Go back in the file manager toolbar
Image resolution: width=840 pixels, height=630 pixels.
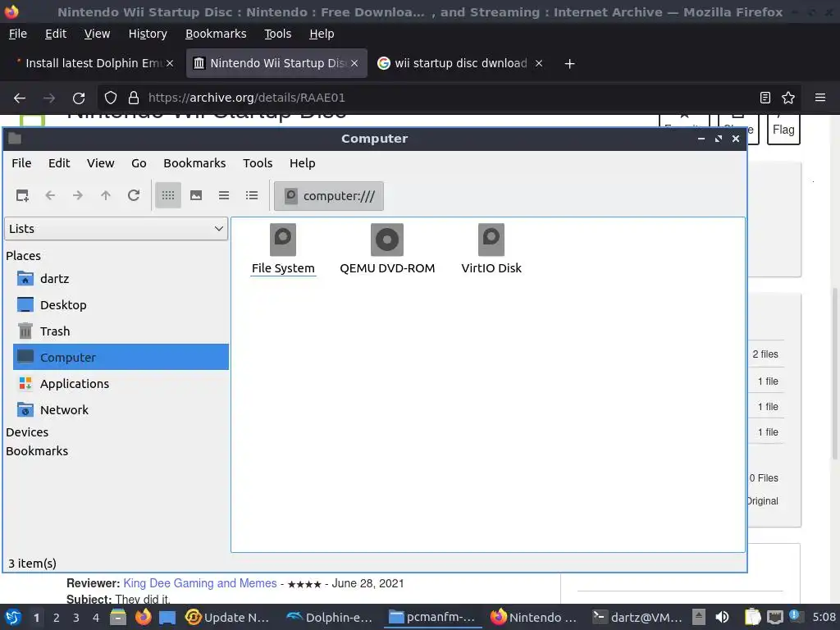pyautogui.click(x=50, y=195)
